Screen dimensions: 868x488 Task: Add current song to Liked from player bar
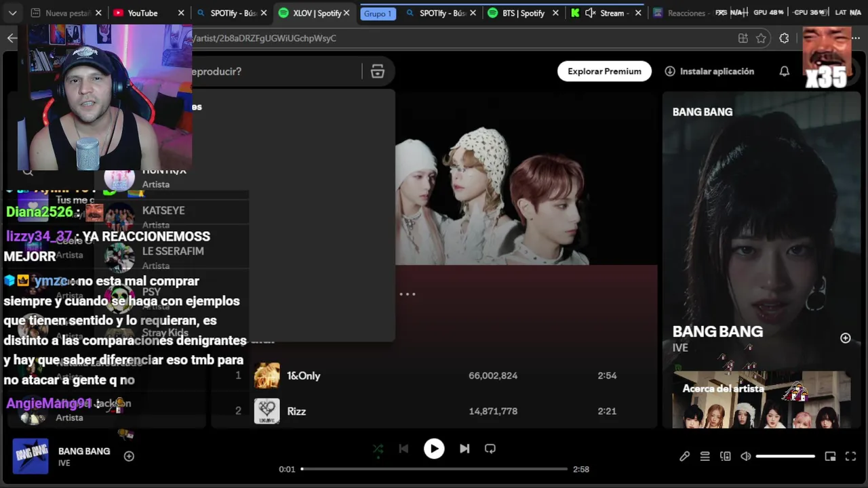[129, 456]
